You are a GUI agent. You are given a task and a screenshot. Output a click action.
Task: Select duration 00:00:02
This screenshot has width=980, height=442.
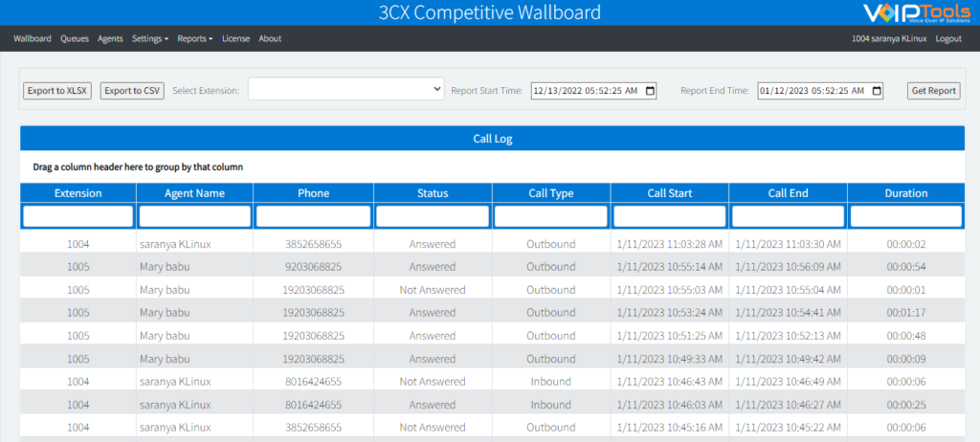click(905, 244)
